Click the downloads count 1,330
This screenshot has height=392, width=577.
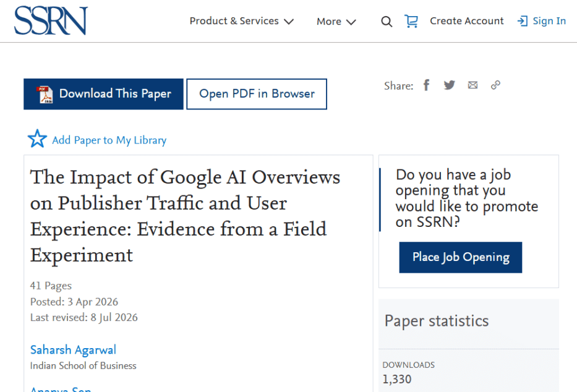pyautogui.click(x=396, y=379)
